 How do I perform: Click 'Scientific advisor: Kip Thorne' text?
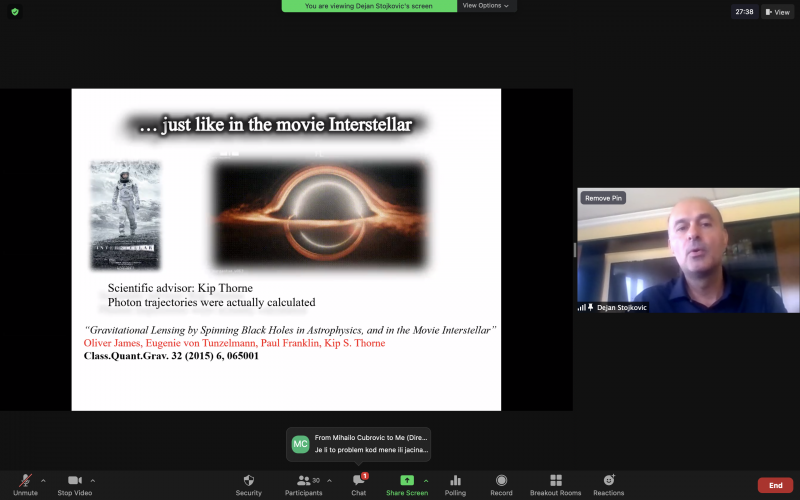click(180, 288)
